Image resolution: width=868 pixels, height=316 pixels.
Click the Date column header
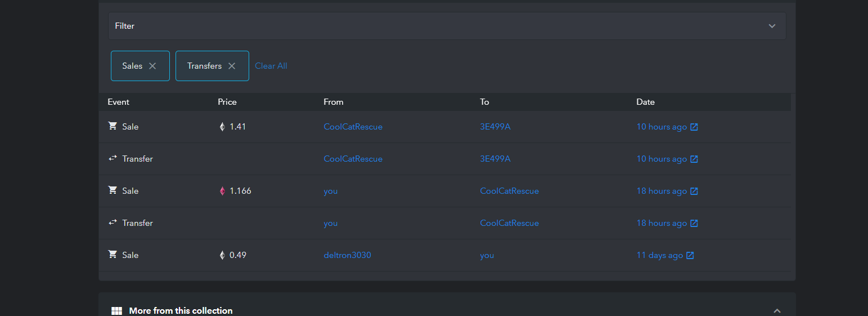point(645,102)
